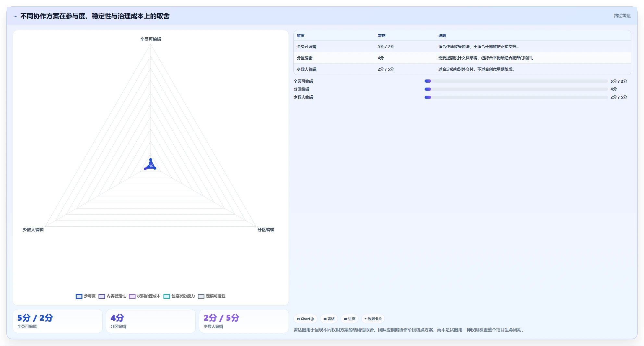The width and height of the screenshot is (644, 346).
Task: Click the 数据卡片 chip
Action: click(373, 319)
